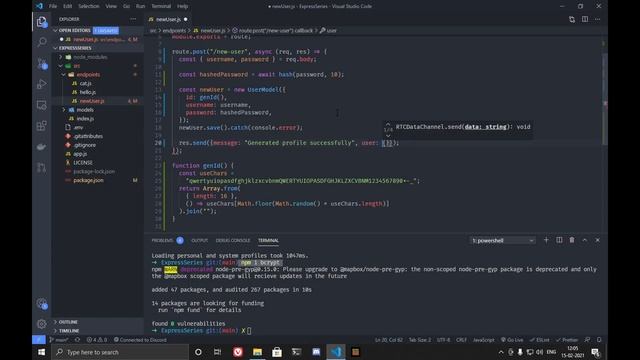This screenshot has width=640, height=360.
Task: Open Microsoft Store from the taskbar
Action: (x=277, y=352)
